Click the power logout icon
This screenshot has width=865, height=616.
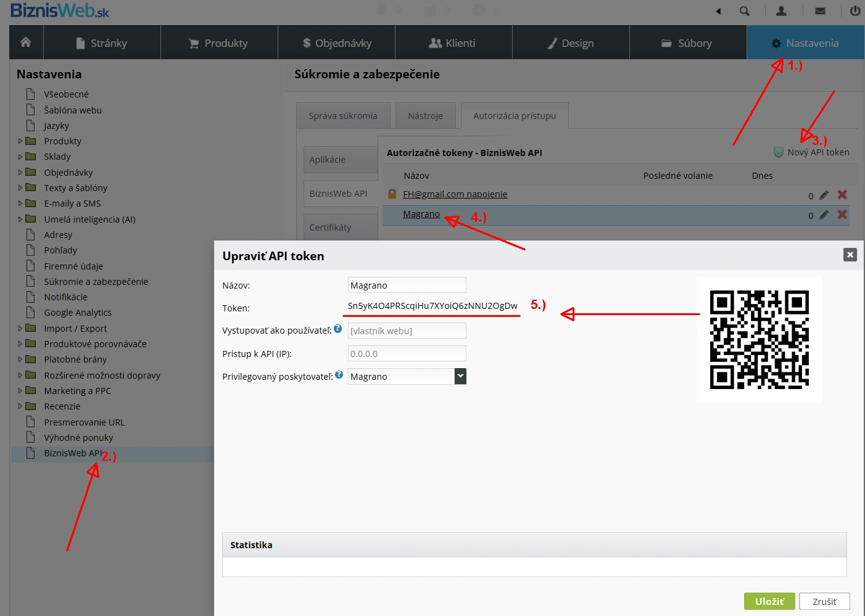coord(855,11)
